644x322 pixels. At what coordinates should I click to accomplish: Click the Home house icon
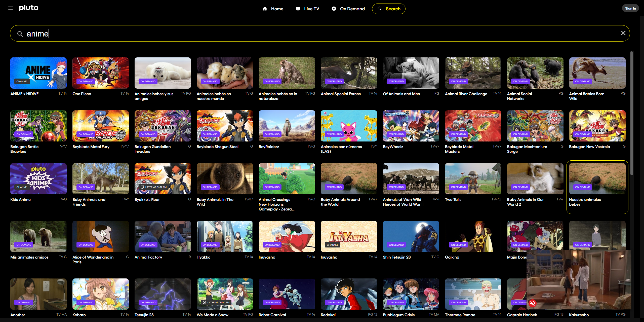click(x=265, y=9)
